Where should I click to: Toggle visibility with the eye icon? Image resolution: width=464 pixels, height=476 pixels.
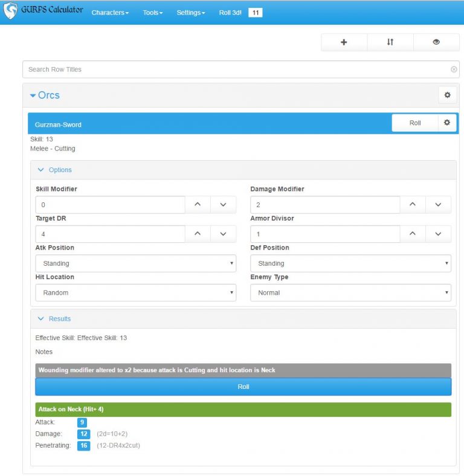pos(436,42)
